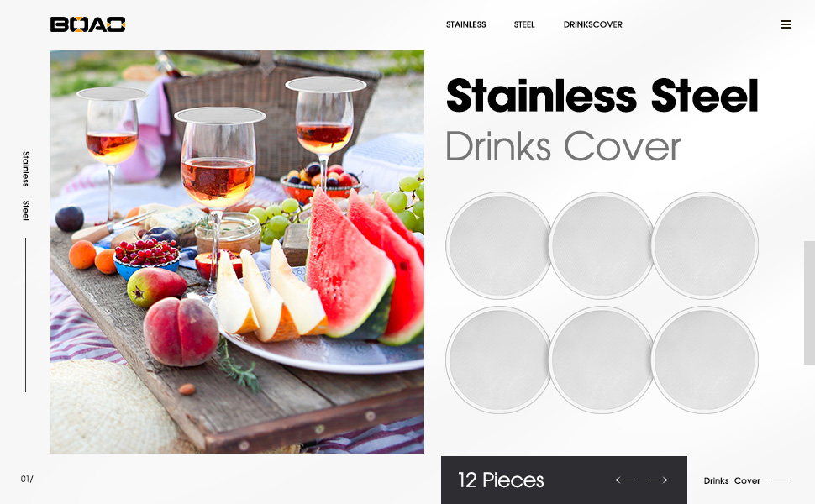Select the top-right drinks cover disc
The image size is (815, 504).
(x=705, y=245)
